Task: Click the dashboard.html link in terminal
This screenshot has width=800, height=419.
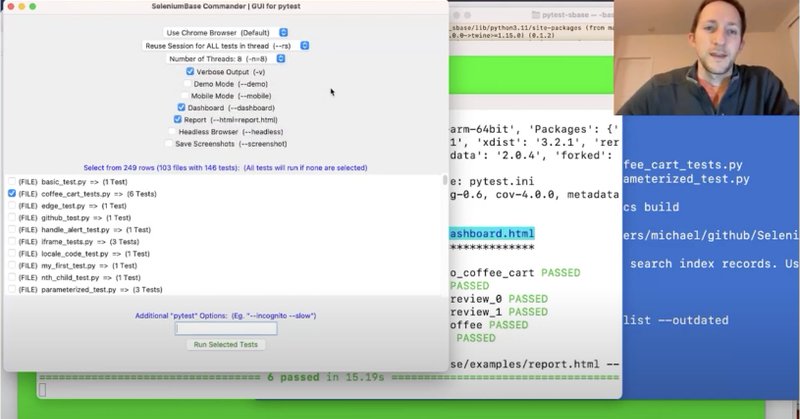Action: pyautogui.click(x=492, y=234)
